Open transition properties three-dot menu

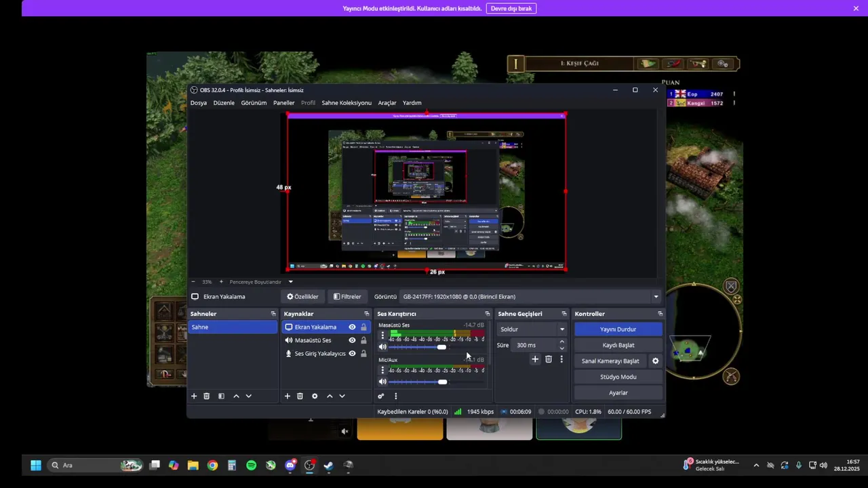point(561,359)
